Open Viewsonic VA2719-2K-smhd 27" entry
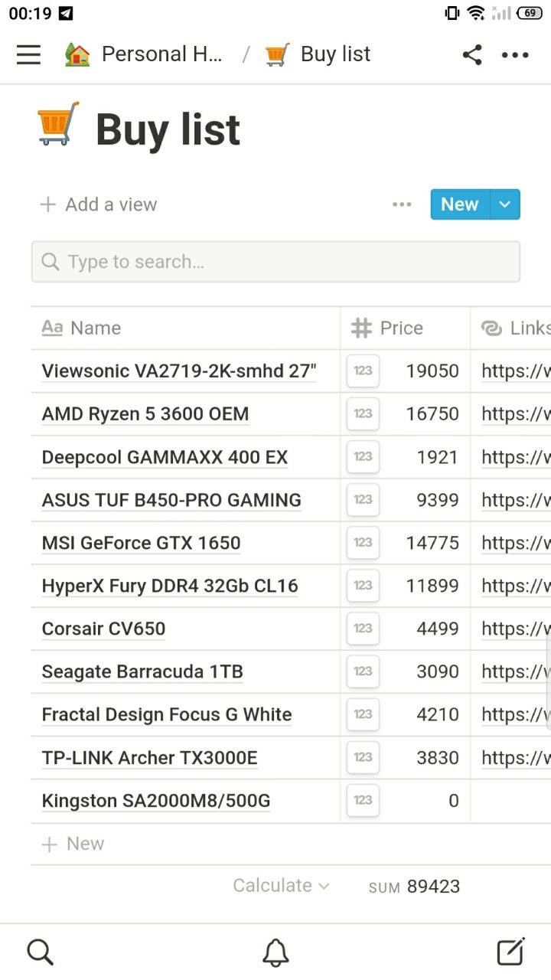The image size is (551, 980). click(x=179, y=371)
